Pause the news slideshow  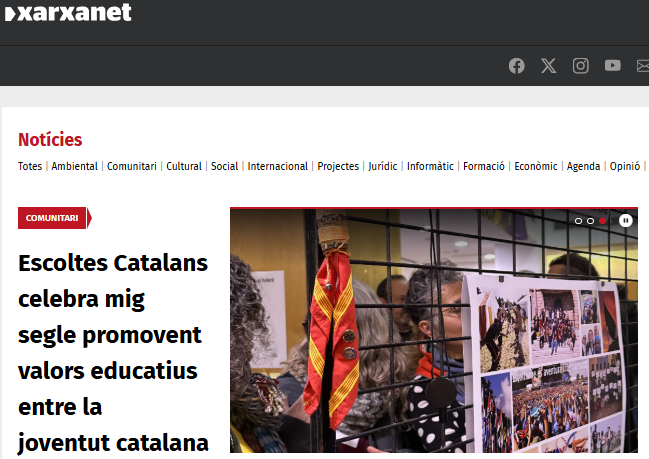click(625, 221)
